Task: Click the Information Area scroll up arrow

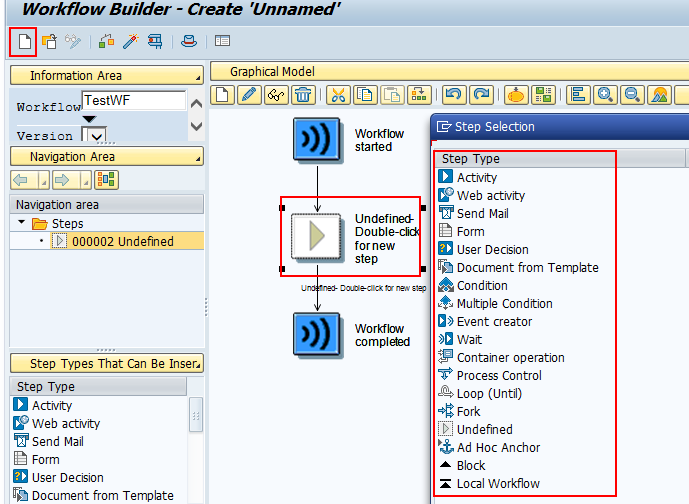Action: pyautogui.click(x=196, y=104)
